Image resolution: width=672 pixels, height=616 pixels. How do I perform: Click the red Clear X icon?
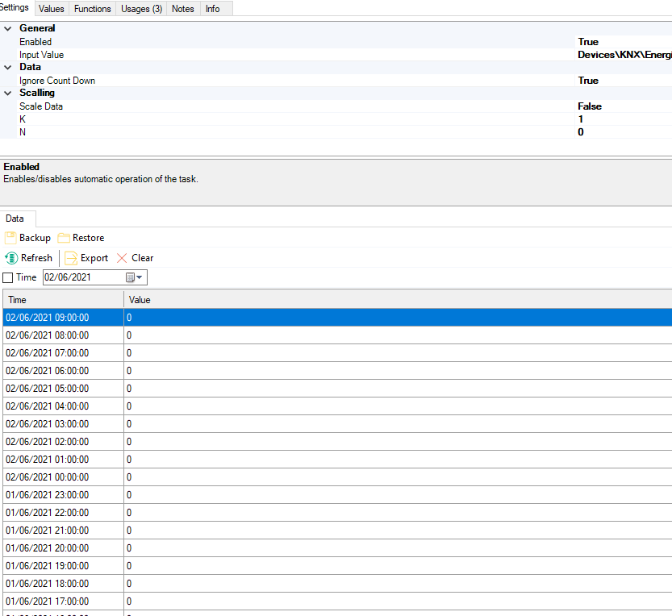coord(122,258)
